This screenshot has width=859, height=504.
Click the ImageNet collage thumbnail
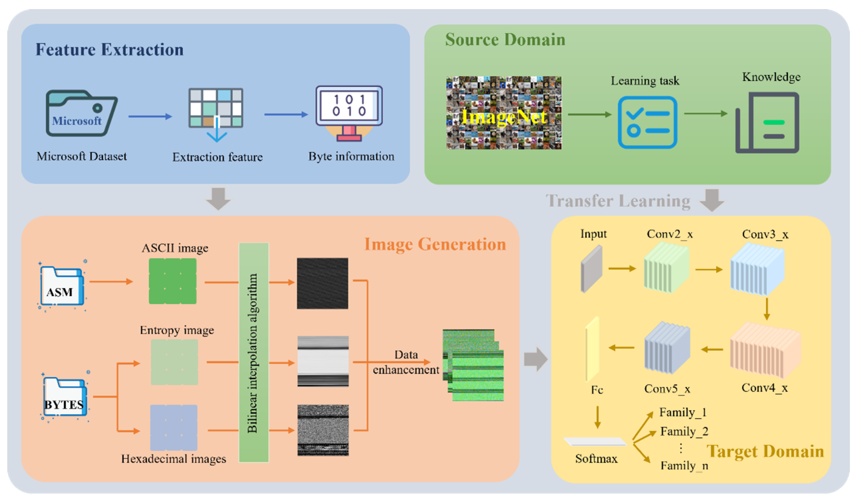click(x=504, y=113)
